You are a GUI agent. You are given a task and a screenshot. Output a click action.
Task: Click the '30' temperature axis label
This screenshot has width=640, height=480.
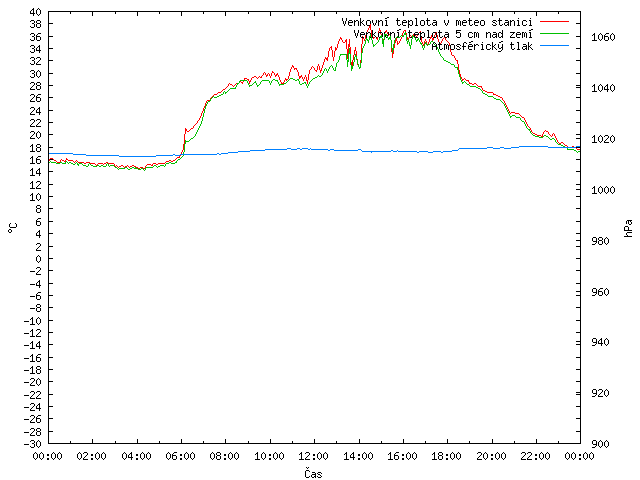pos(36,74)
